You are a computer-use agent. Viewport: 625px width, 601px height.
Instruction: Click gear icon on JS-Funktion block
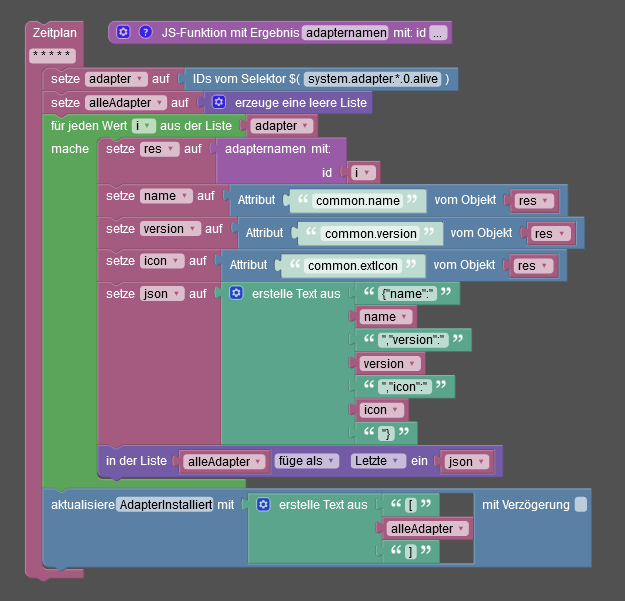123,32
